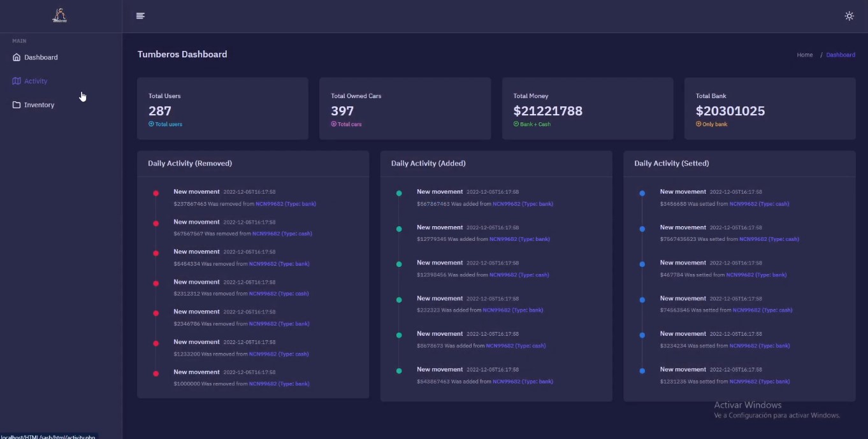Click the hamburger menu icon in the header

[x=140, y=16]
